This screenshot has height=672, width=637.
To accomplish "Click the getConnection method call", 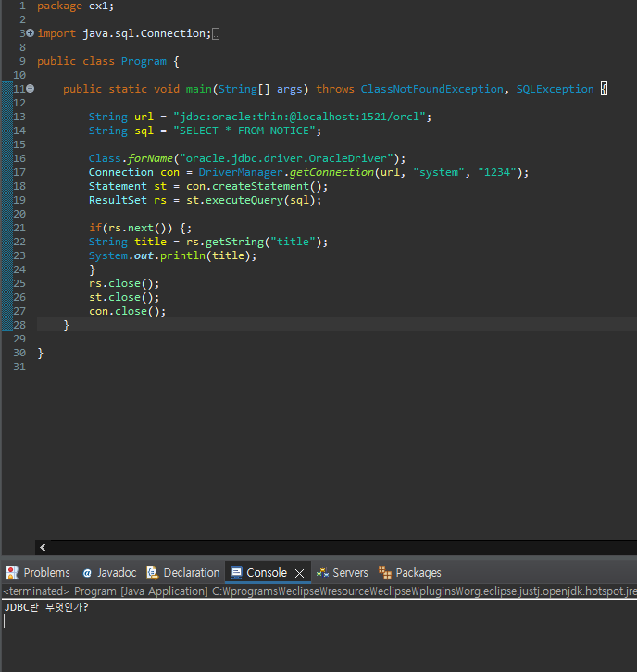I will [x=331, y=172].
